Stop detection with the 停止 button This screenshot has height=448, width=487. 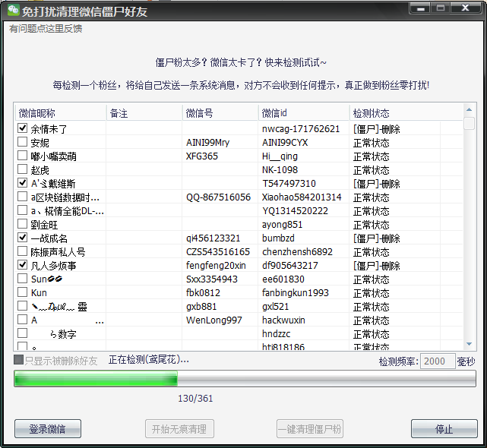pos(444,429)
